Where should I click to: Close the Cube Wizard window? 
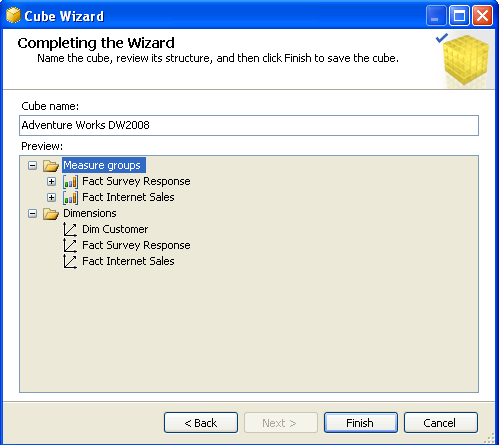pos(482,16)
